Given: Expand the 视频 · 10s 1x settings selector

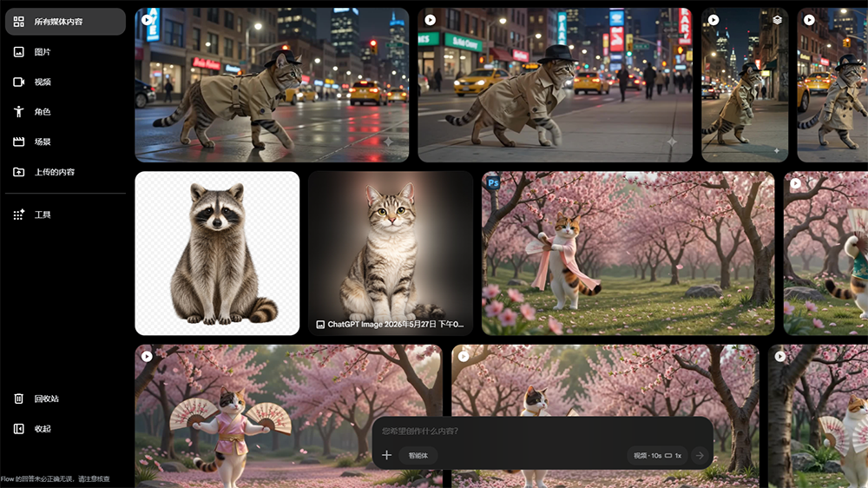Looking at the screenshot, I should click(657, 455).
